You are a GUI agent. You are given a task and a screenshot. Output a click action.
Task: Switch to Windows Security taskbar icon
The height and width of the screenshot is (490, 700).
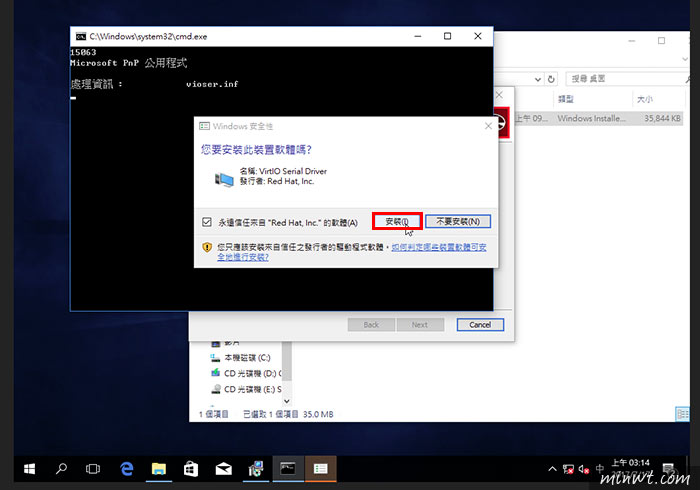321,469
